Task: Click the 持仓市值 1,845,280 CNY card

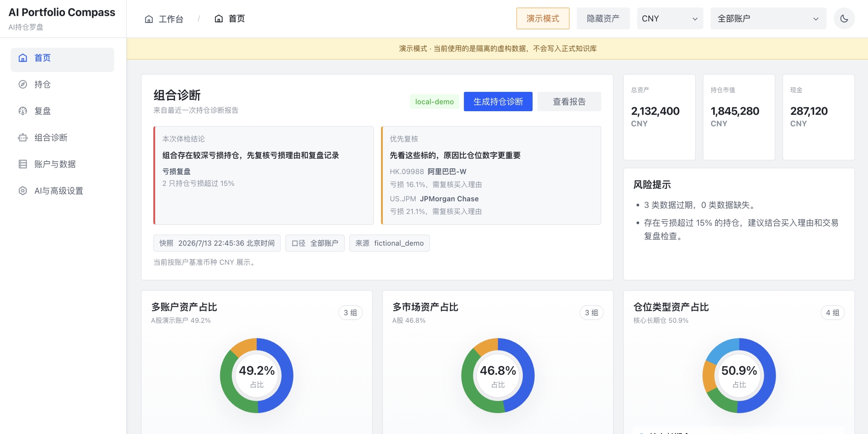Action: point(739,117)
